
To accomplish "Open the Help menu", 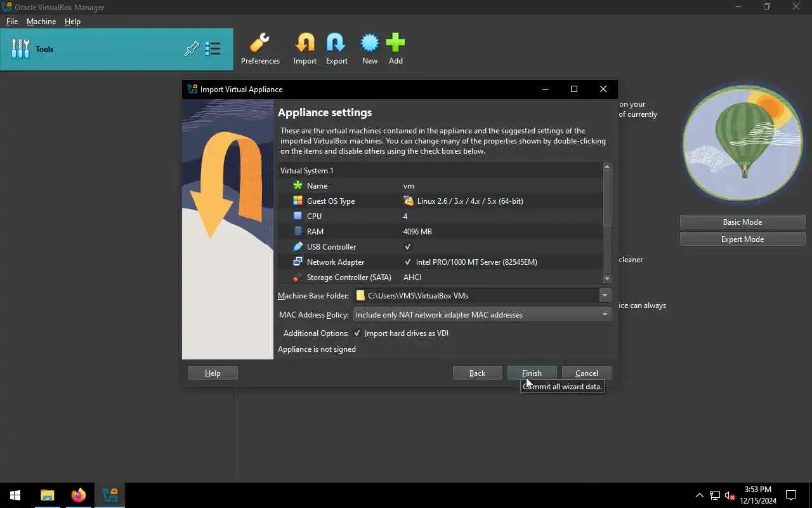I will (72, 21).
